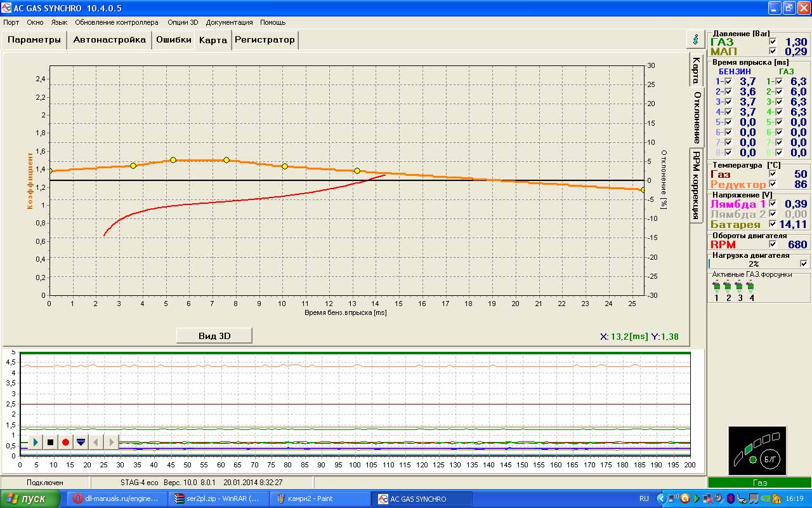
Task: Open the Окно menu
Action: (35, 22)
